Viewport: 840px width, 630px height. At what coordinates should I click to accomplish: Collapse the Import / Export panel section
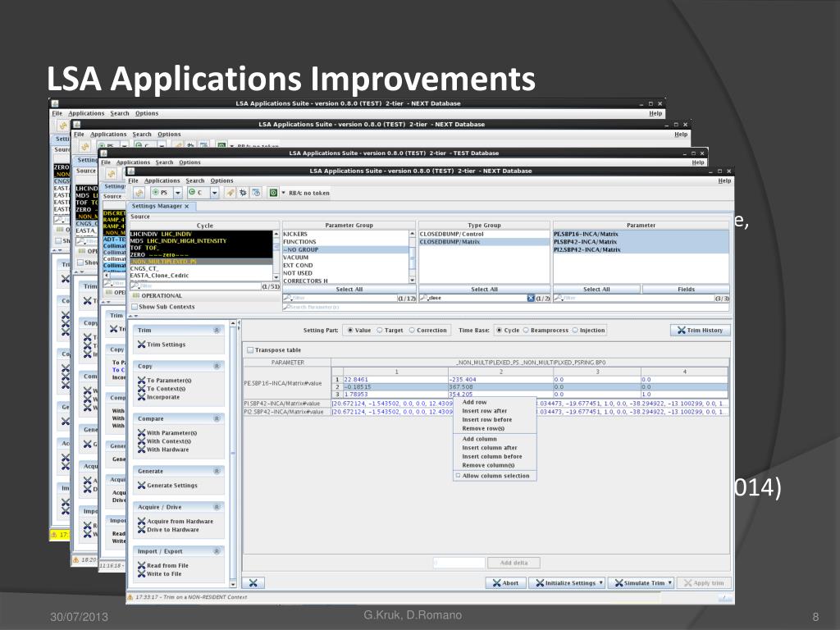click(x=217, y=551)
